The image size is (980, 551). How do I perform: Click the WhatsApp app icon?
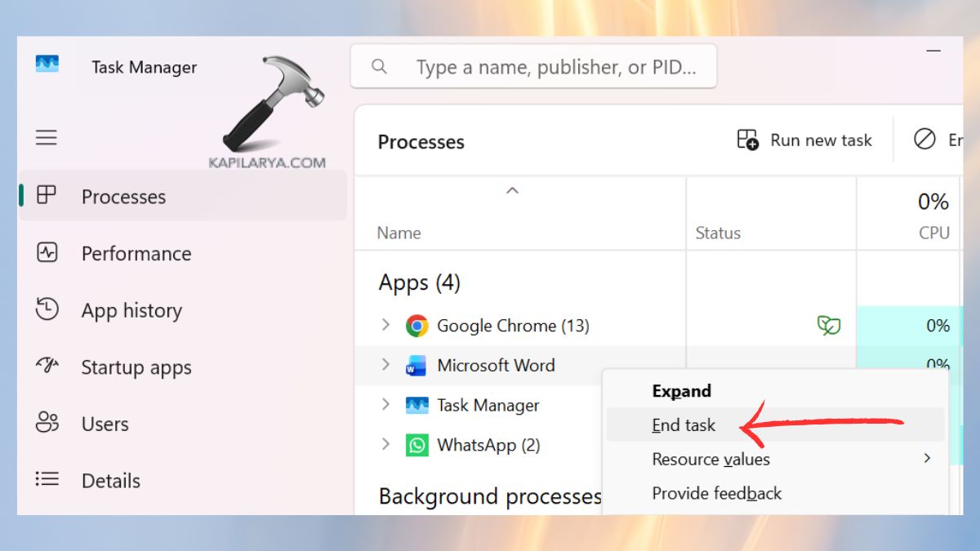416,445
